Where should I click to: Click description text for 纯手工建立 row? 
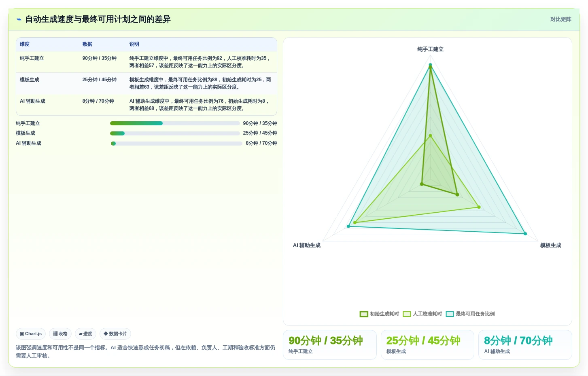pos(200,62)
